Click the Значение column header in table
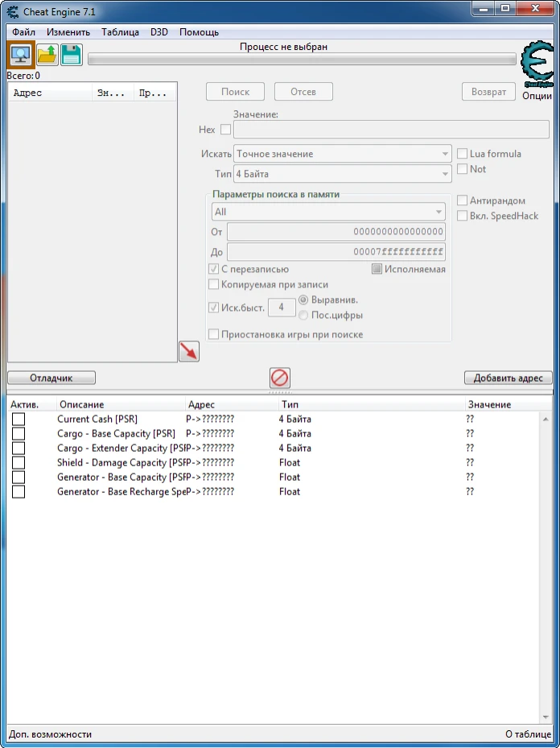 [509, 404]
